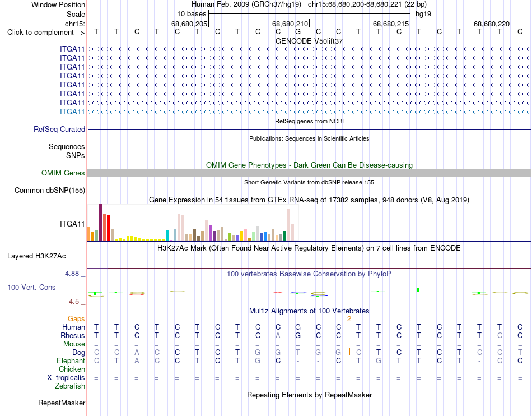This screenshot has width=532, height=416.
Task: Open the RefSeq Curated track label
Action: [x=59, y=129]
